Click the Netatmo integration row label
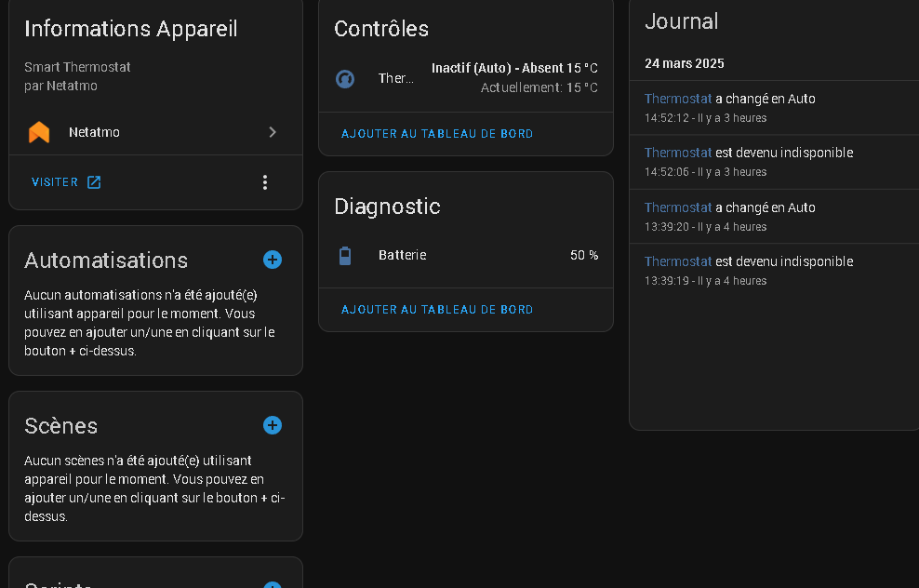Screen dimensions: 919x588 point(94,132)
